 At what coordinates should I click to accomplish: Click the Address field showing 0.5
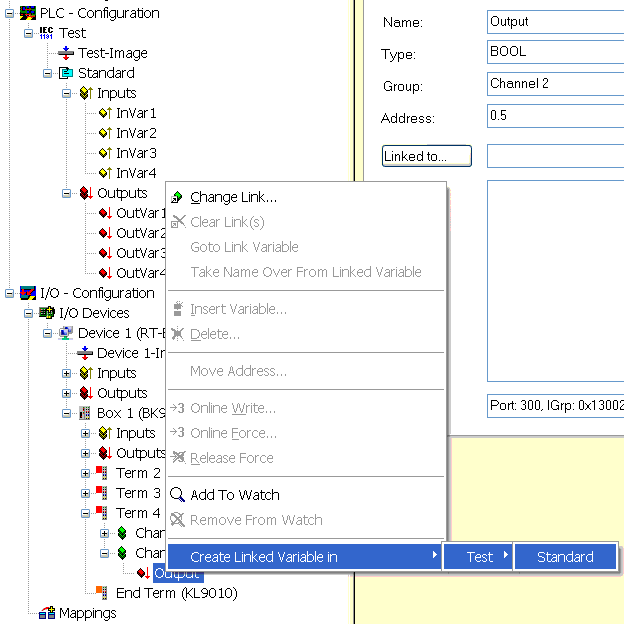(556, 116)
